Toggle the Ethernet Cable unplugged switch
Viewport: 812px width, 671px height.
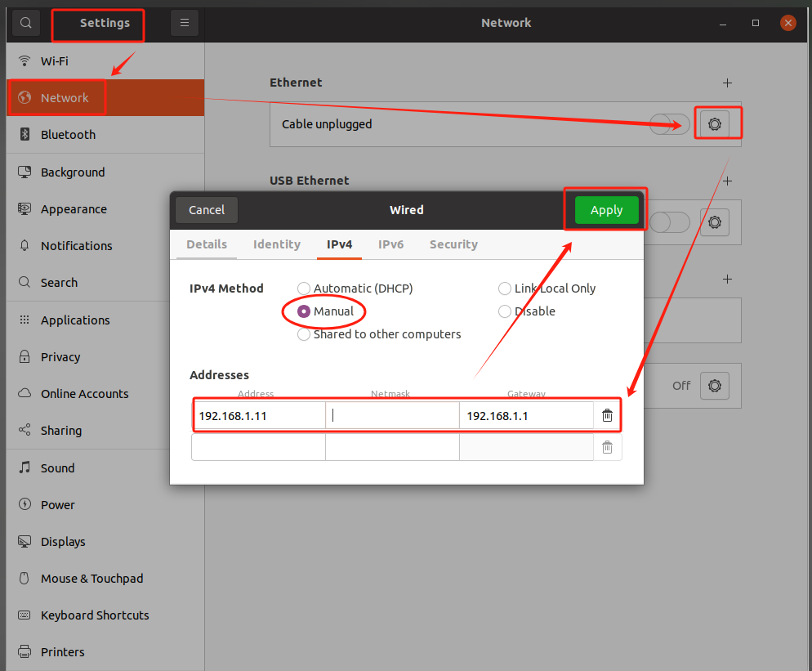pos(670,124)
